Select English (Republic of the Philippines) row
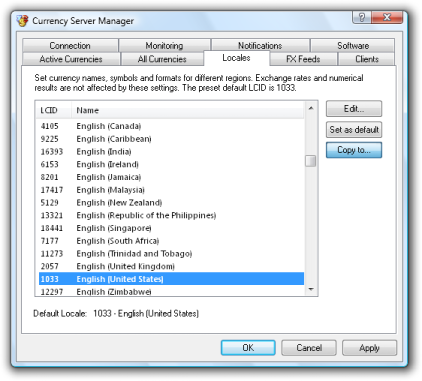422x381 pixels. [171, 215]
